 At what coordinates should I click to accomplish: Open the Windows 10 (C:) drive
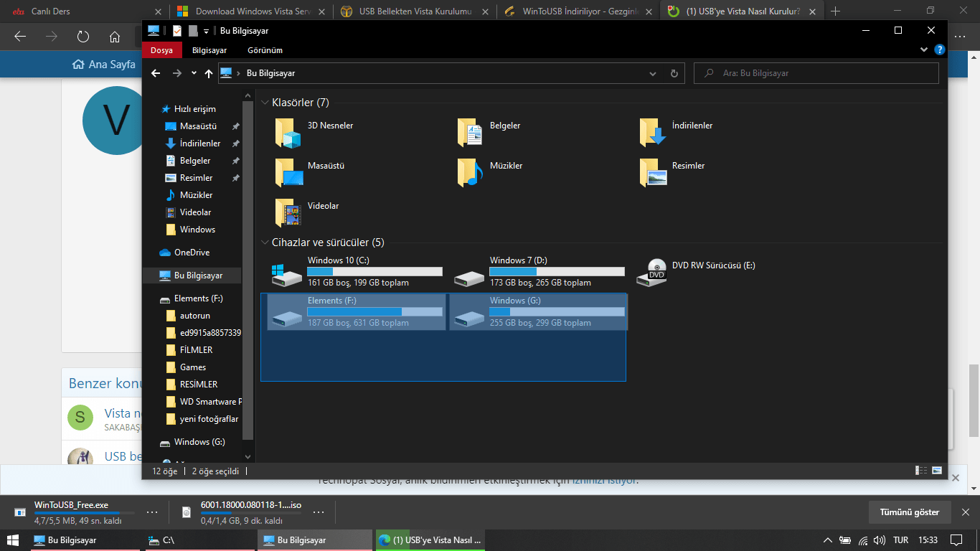(x=288, y=273)
